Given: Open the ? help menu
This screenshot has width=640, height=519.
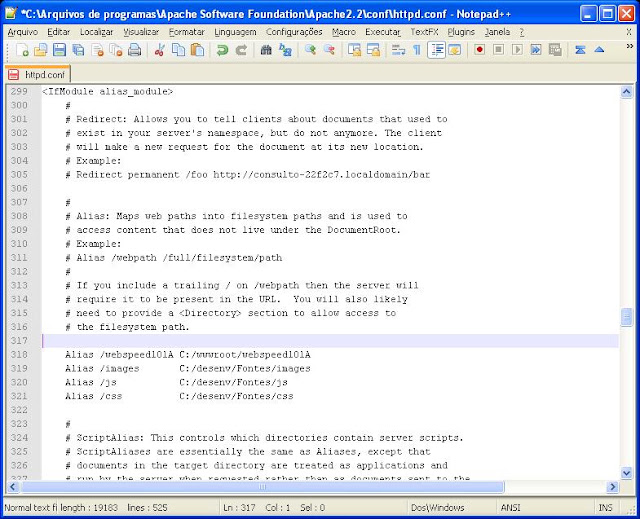Looking at the screenshot, I should click(x=522, y=32).
